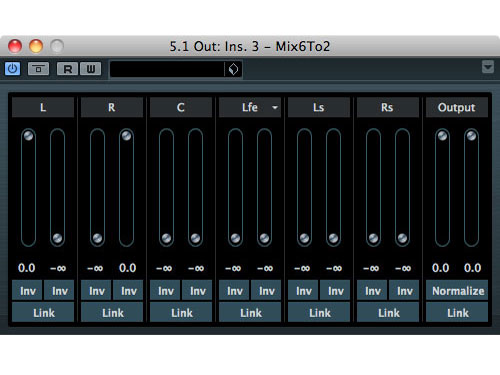
Task: Open preset browser diamond icon
Action: (x=233, y=69)
